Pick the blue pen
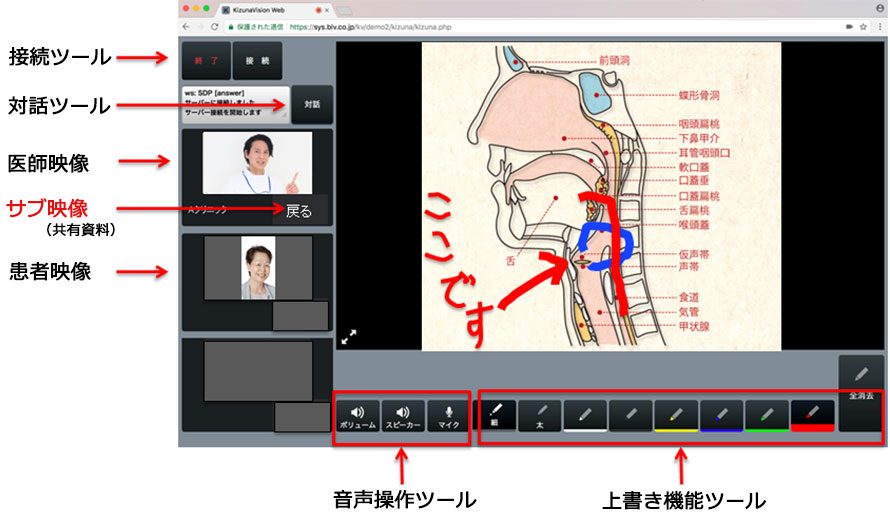 (x=721, y=416)
